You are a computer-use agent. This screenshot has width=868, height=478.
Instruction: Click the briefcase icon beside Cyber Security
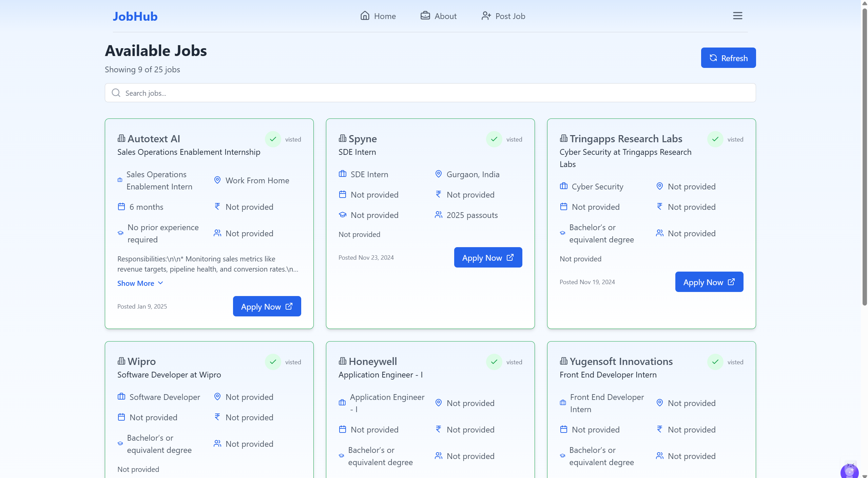coord(563,186)
